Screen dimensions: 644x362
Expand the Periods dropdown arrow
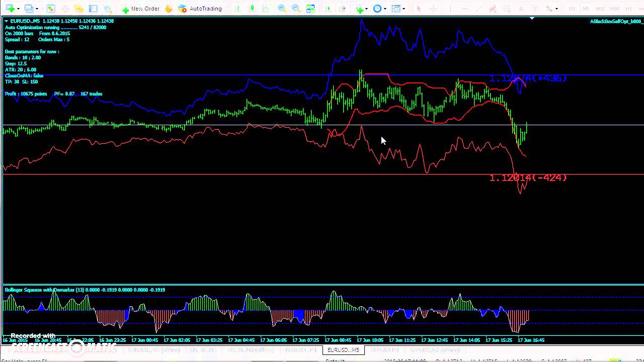pos(385,9)
